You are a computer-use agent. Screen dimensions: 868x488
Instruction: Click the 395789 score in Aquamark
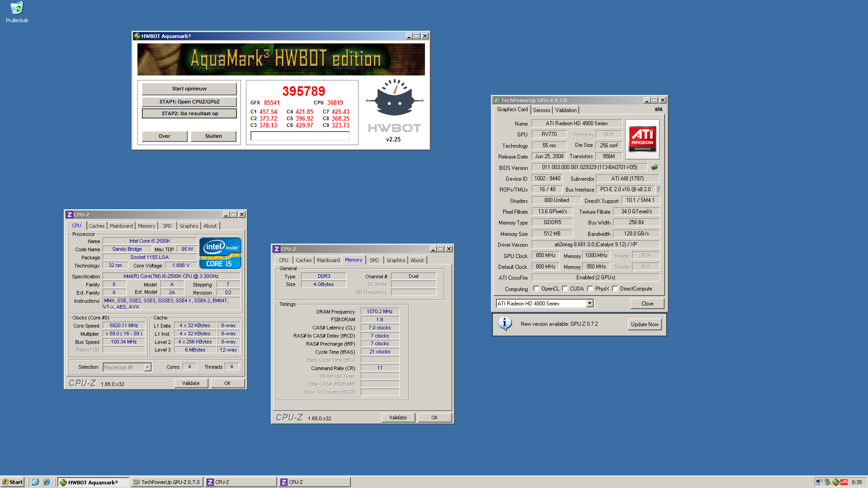click(303, 91)
